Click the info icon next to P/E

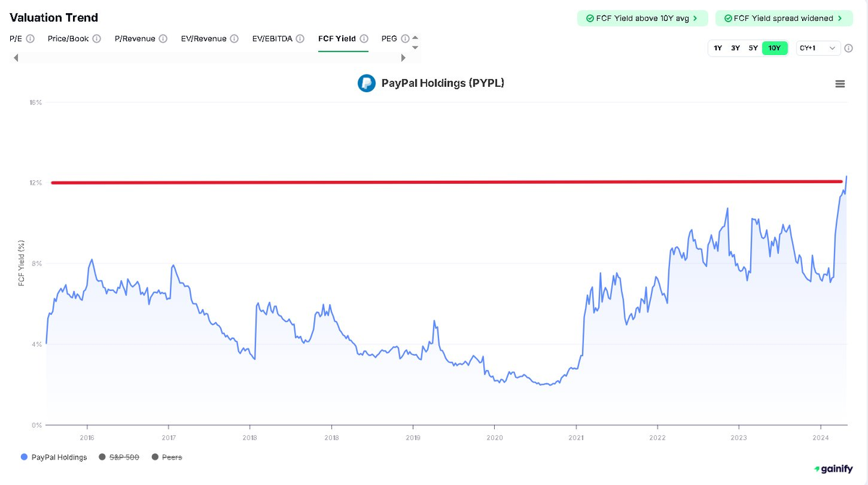pyautogui.click(x=30, y=39)
